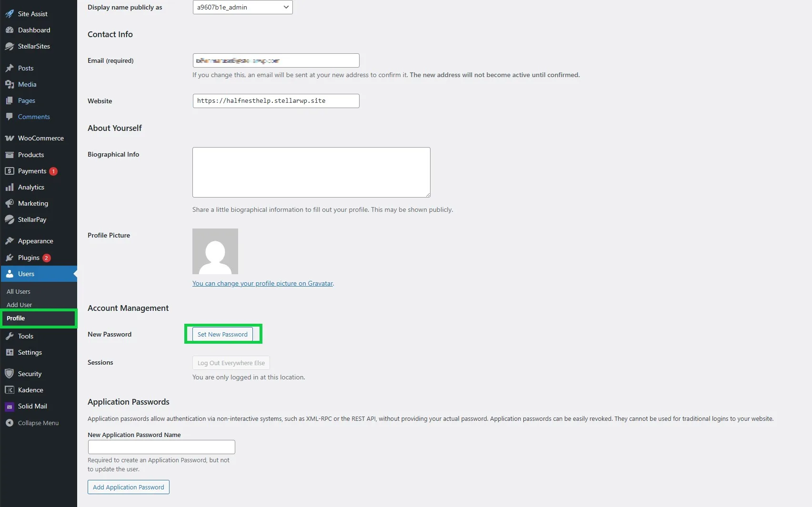Expand the a9607b1e_admin name selector
Image resolution: width=812 pixels, height=507 pixels.
coord(242,7)
